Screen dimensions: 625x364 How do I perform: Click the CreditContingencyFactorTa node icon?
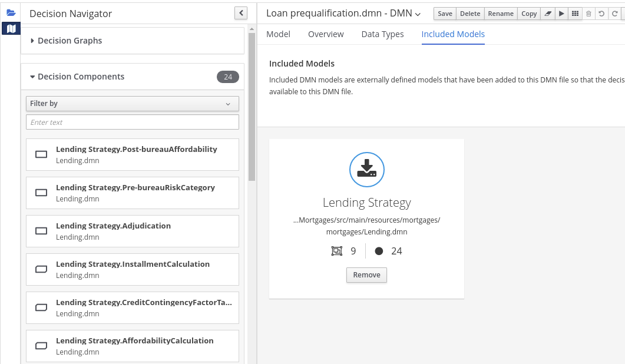(x=41, y=307)
